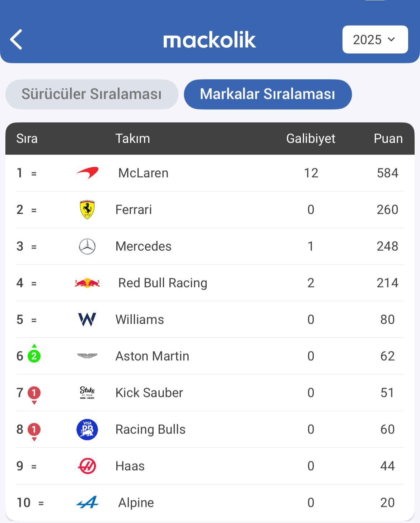Image resolution: width=420 pixels, height=523 pixels.
Task: Click the Haas team logo
Action: tap(87, 466)
